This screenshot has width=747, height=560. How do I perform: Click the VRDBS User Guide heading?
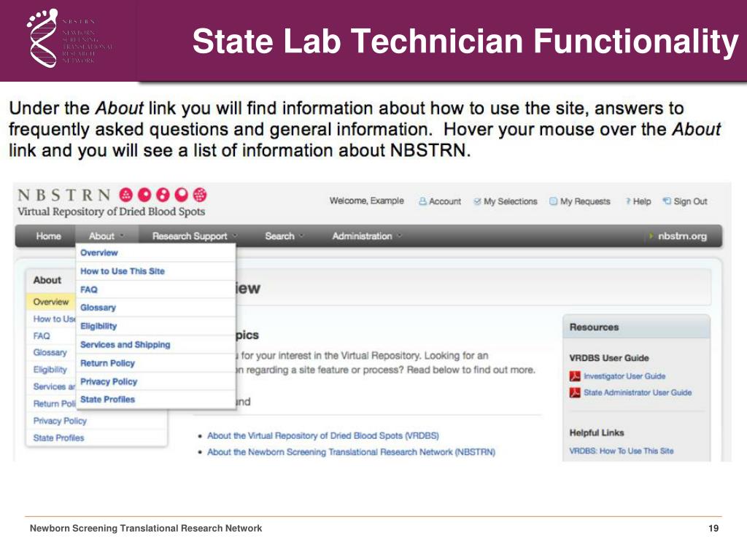[x=609, y=358]
